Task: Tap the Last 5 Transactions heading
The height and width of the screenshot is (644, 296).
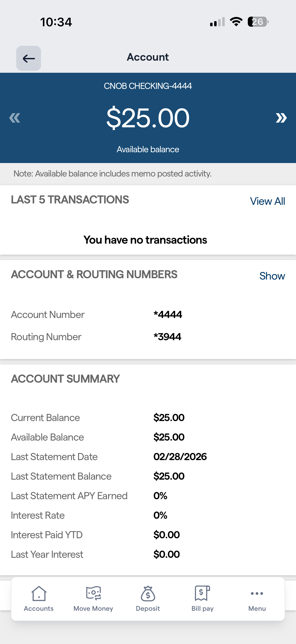Action: point(70,200)
